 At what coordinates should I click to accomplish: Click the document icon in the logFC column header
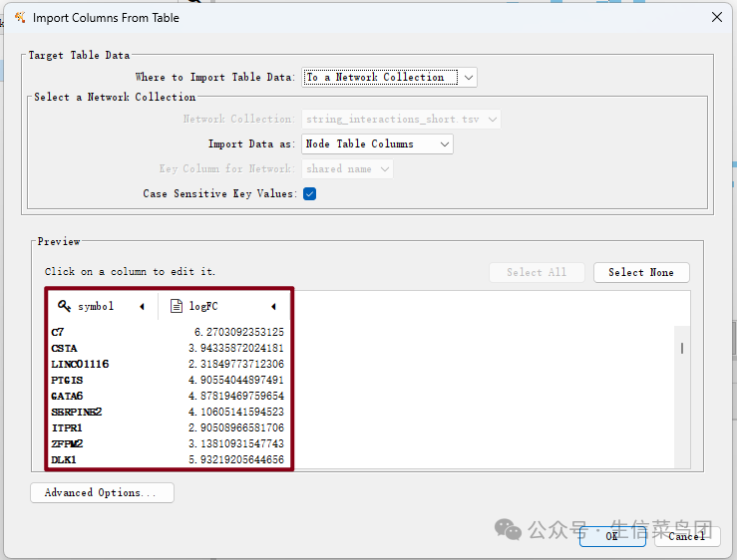[177, 306]
